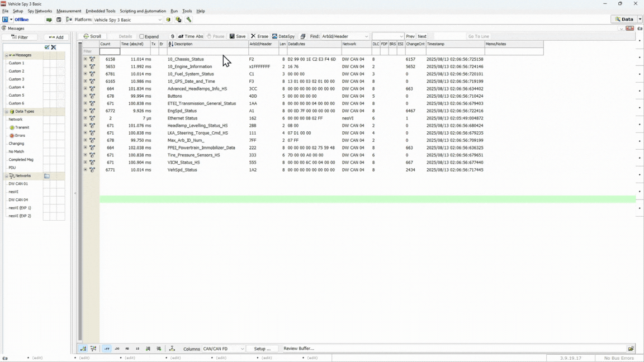Toggle the Expand checkbox

pyautogui.click(x=142, y=37)
